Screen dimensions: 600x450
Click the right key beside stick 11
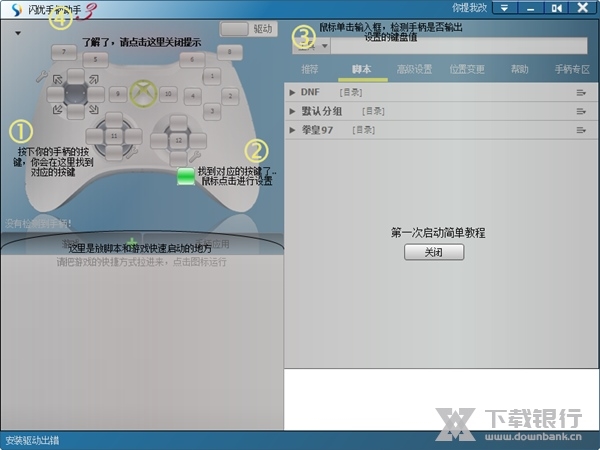coord(134,136)
